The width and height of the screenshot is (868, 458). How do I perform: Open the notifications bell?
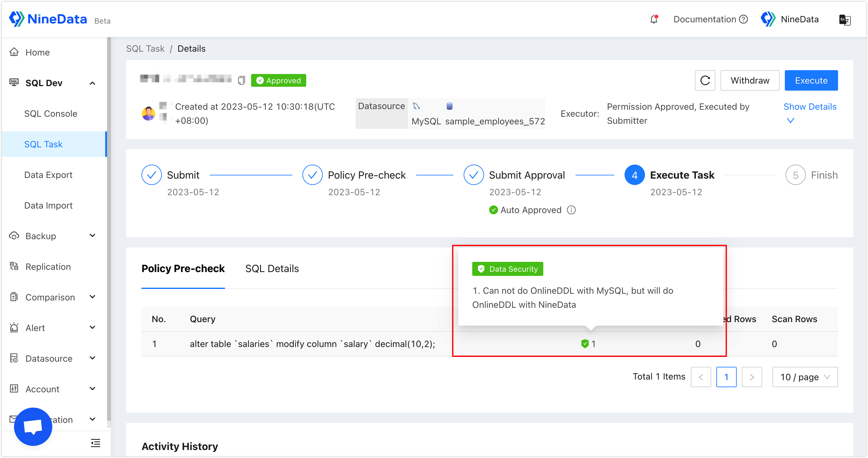(x=654, y=19)
